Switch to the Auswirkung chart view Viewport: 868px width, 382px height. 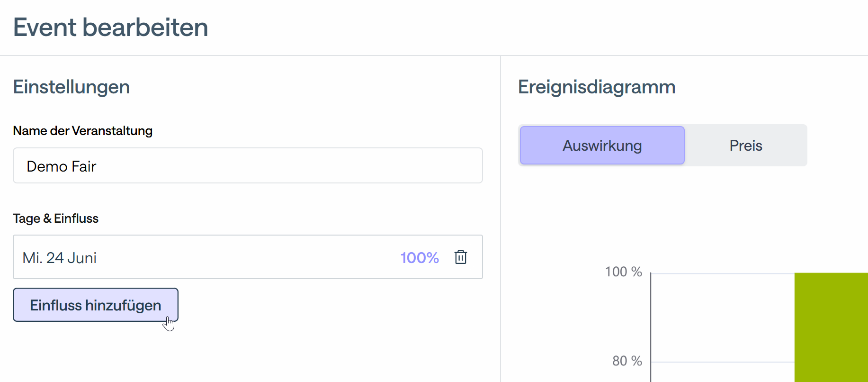click(x=602, y=146)
